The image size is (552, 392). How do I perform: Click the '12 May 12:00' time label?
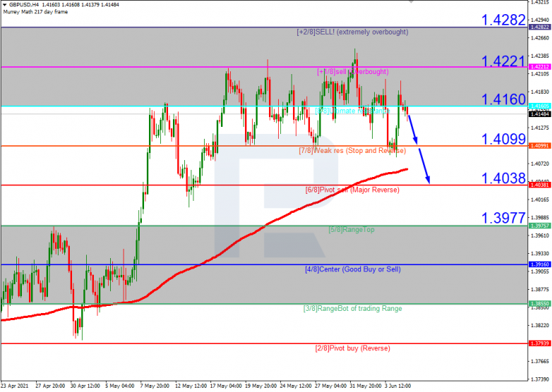tap(191, 386)
